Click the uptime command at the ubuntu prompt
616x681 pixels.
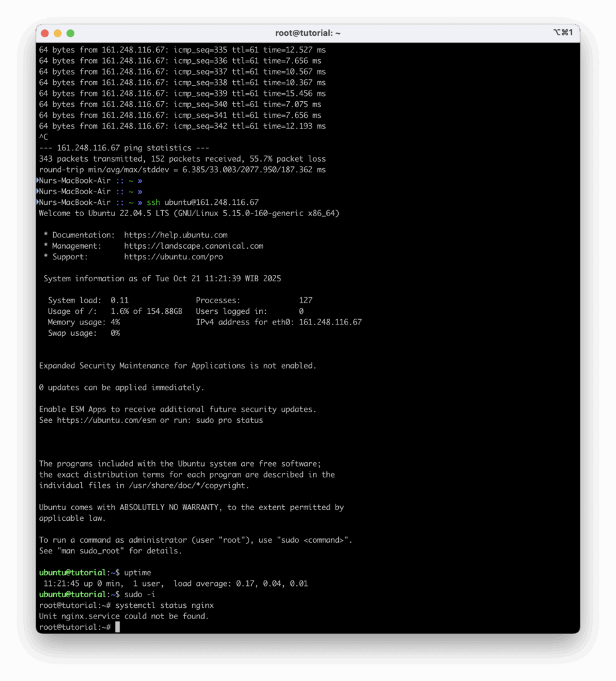point(138,573)
